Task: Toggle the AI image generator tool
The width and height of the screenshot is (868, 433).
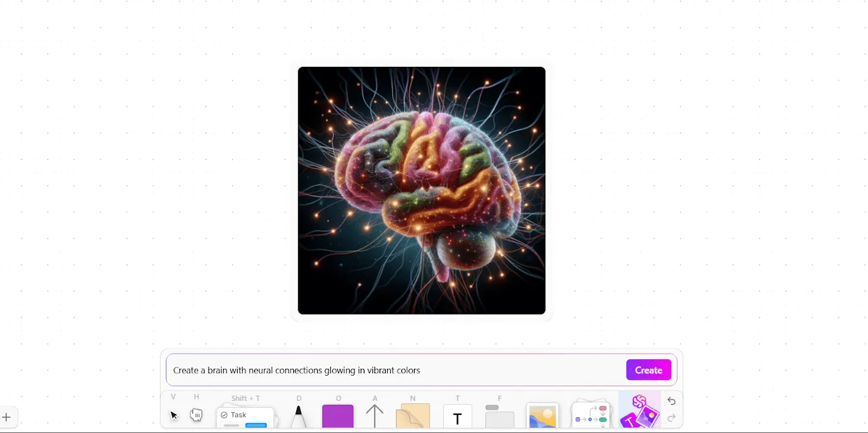Action: click(640, 410)
